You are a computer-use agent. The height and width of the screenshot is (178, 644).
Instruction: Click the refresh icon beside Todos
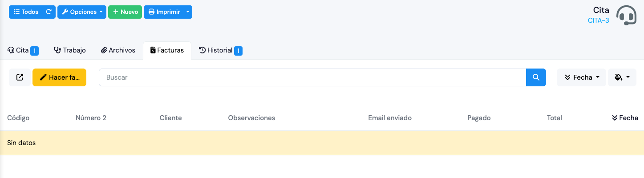(49, 12)
